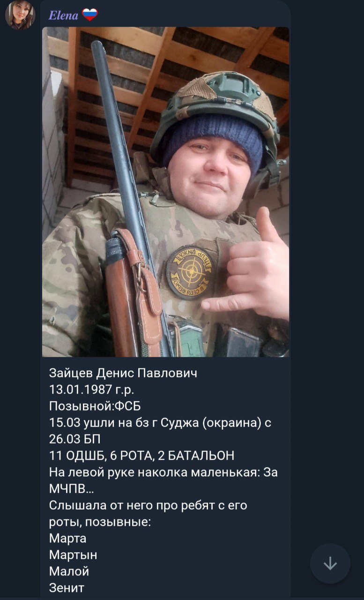Tap the callsign Марта
The width and height of the screenshot is (364, 600).
point(68,538)
